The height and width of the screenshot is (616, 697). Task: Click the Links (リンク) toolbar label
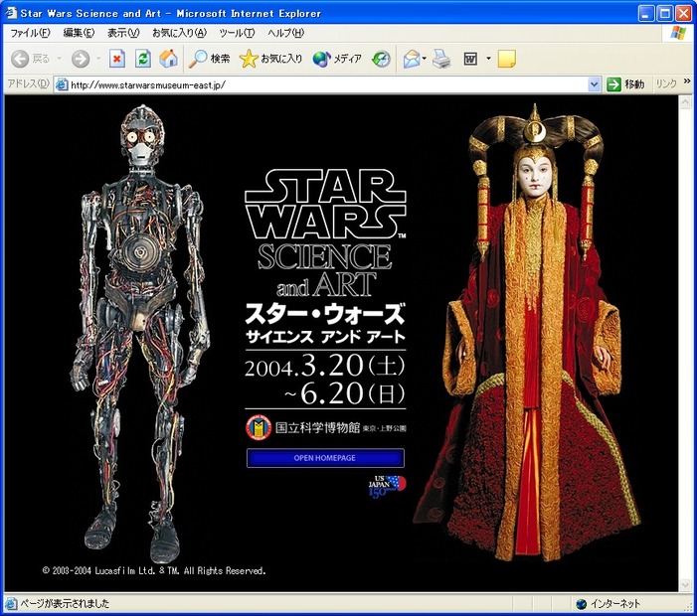coord(666,83)
